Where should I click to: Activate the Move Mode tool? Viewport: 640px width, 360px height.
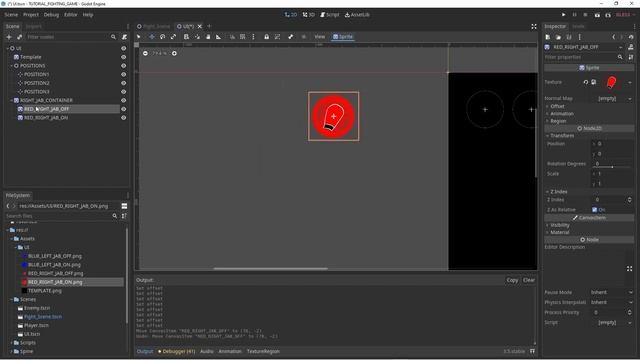click(152, 37)
